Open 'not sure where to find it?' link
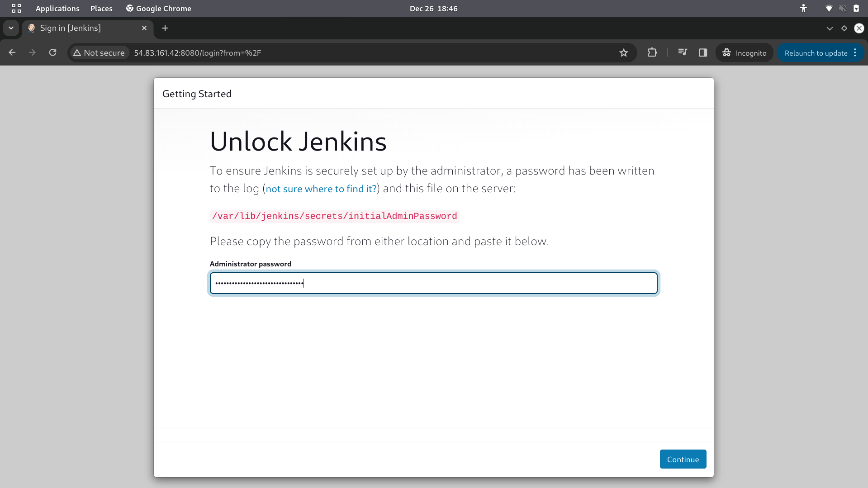868x488 pixels. pos(321,189)
